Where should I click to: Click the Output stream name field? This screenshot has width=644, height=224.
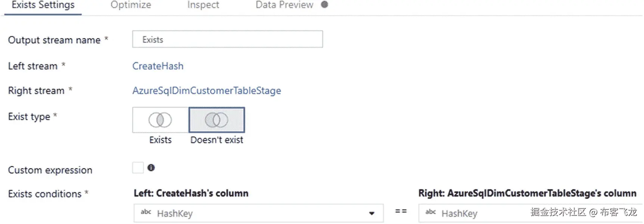click(227, 39)
